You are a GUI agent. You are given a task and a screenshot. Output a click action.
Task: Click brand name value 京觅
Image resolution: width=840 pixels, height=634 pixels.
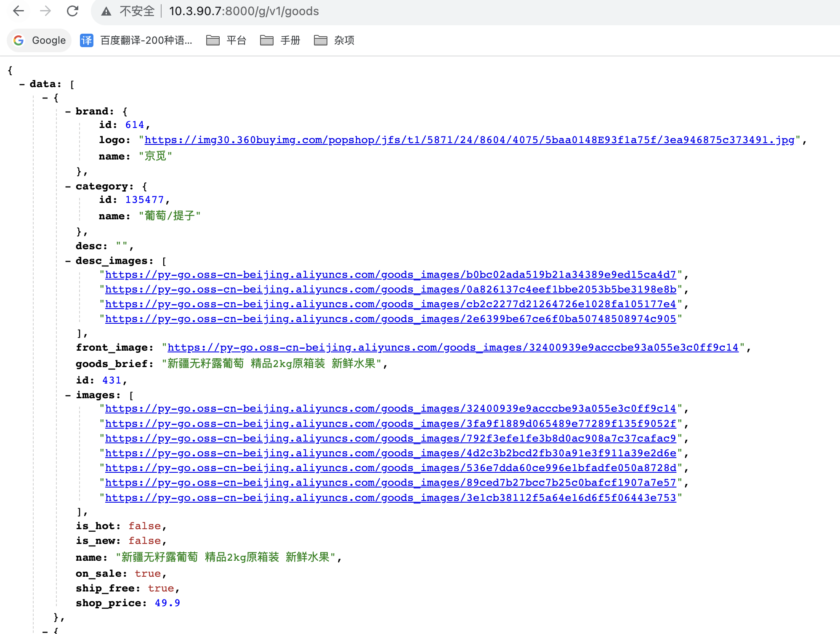pos(155,156)
